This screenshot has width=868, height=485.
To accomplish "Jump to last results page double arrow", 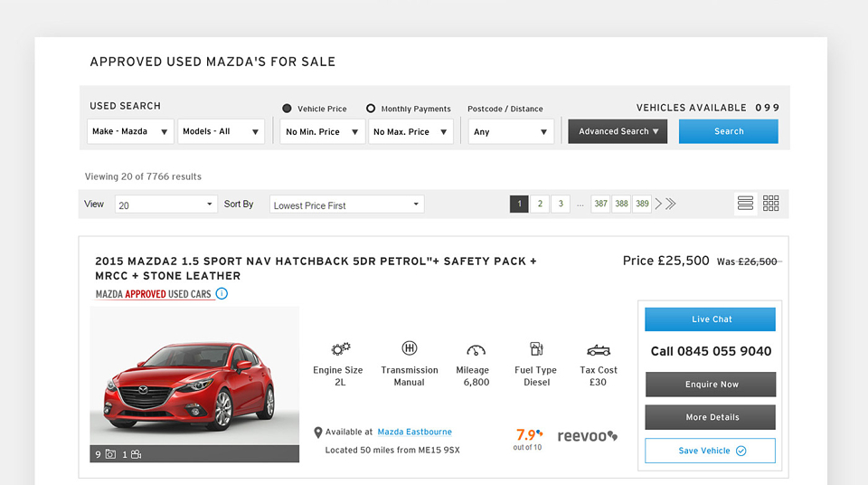I will coord(671,204).
